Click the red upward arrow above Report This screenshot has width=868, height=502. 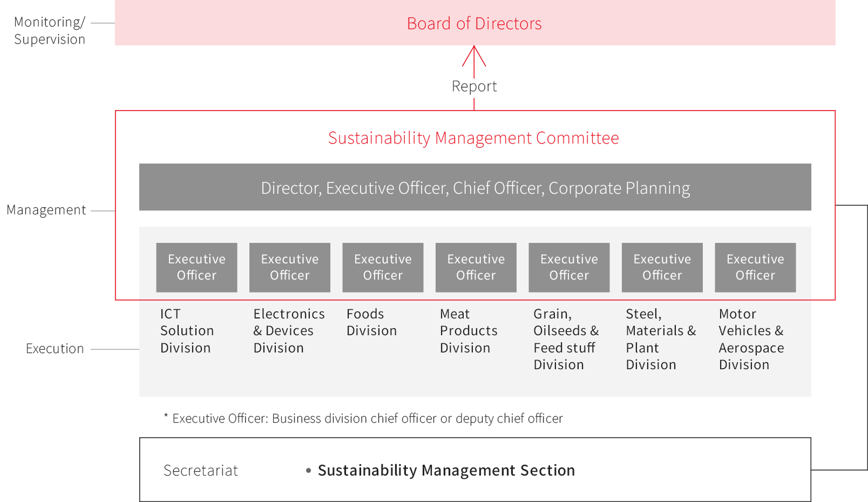[x=474, y=58]
